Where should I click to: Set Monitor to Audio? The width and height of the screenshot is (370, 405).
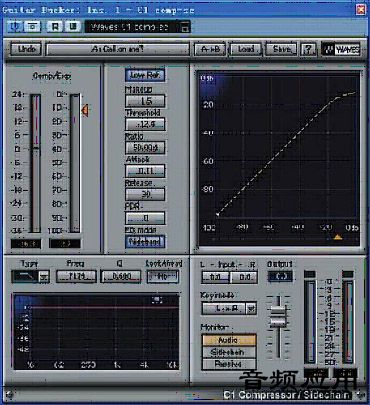pos(229,340)
